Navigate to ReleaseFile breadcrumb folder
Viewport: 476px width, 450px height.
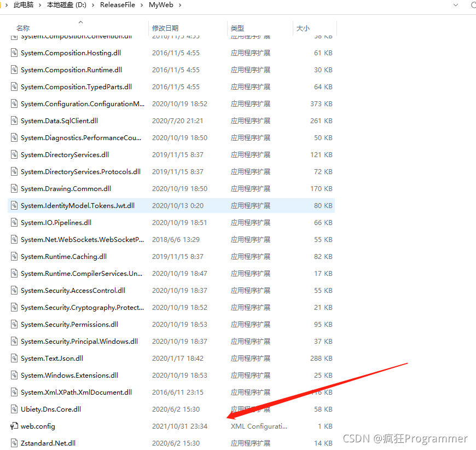pyautogui.click(x=117, y=5)
